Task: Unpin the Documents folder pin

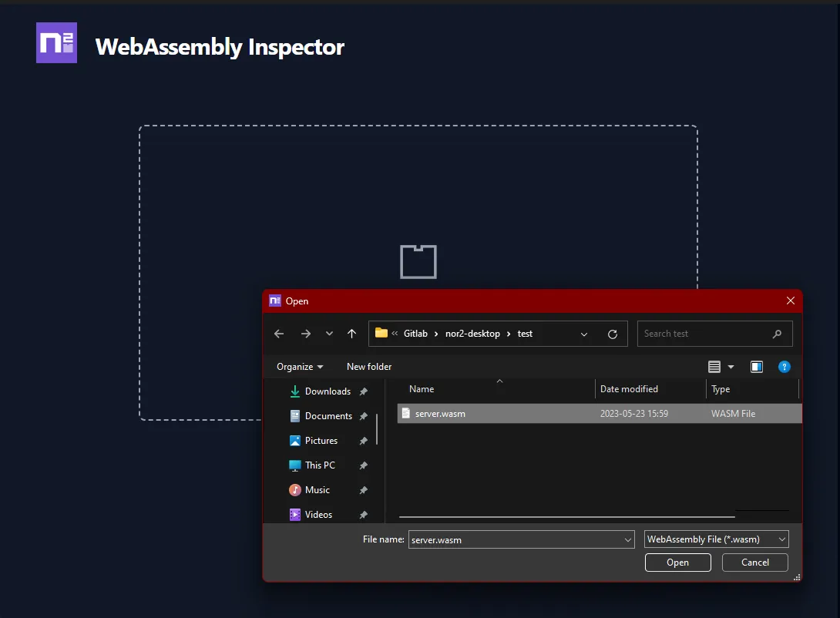Action: click(363, 416)
